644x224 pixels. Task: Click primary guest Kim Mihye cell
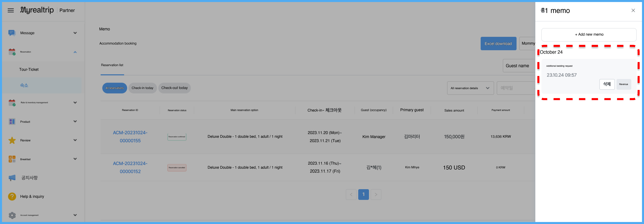412,167
